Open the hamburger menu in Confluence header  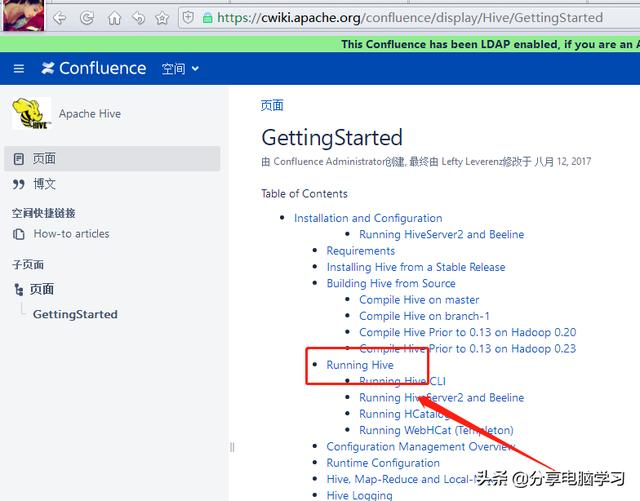[x=19, y=69]
